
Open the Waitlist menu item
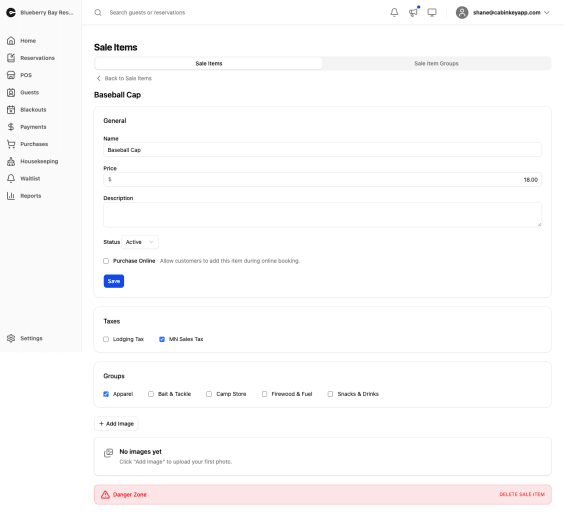(30, 179)
